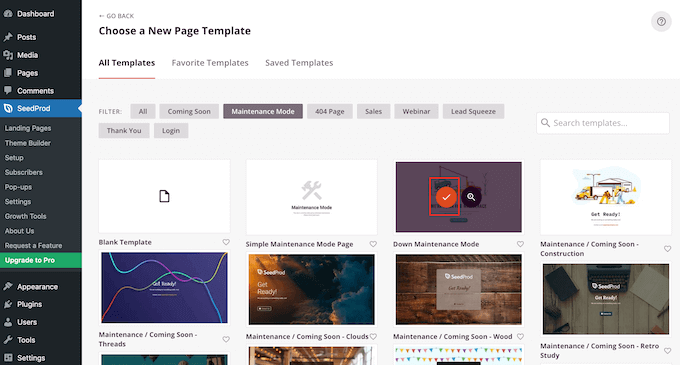Click the Media icon in sidebar
Screen dimensions: 680x365
8,55
